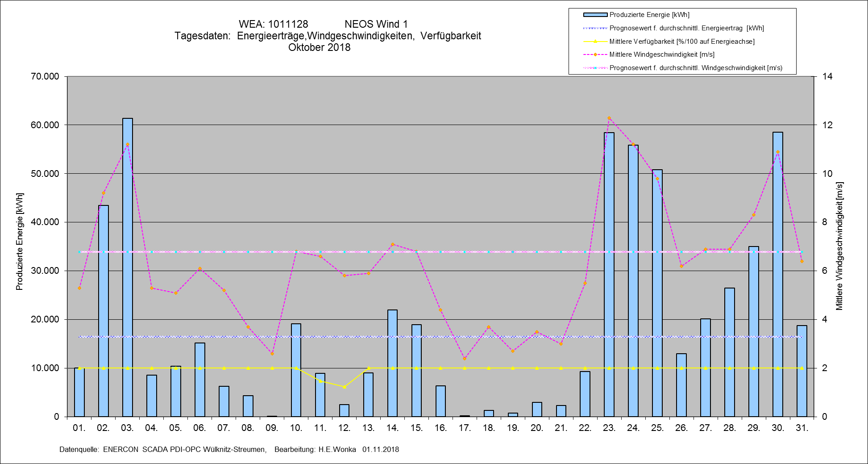The height and width of the screenshot is (464, 868).
Task: Select the tallest energy bar on day 03
Action: (128, 268)
